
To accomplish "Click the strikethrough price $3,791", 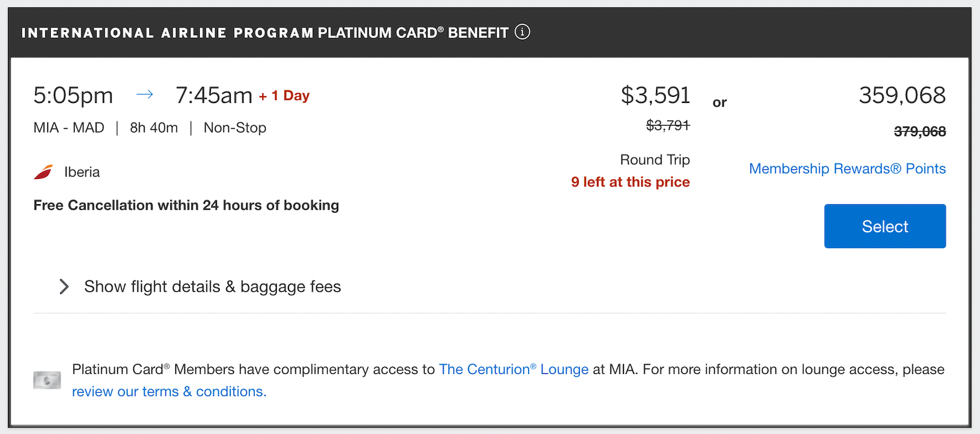I will point(668,126).
